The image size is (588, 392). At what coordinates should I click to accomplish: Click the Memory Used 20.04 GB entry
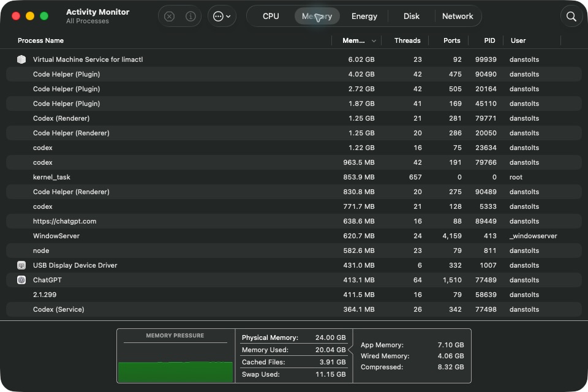tap(293, 350)
